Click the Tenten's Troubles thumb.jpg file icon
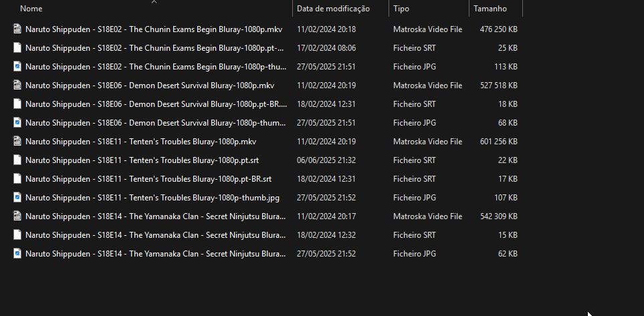Viewport: 644px width, 316px height. coord(17,197)
